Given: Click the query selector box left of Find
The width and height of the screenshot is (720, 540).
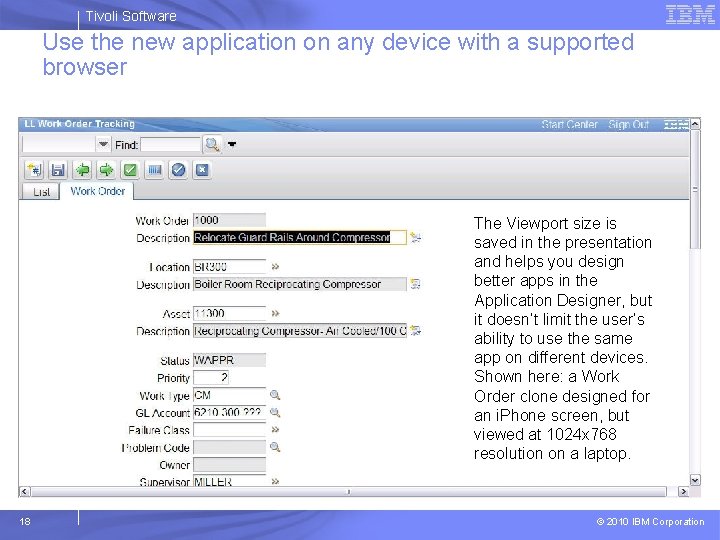Looking at the screenshot, I should click(x=59, y=145).
